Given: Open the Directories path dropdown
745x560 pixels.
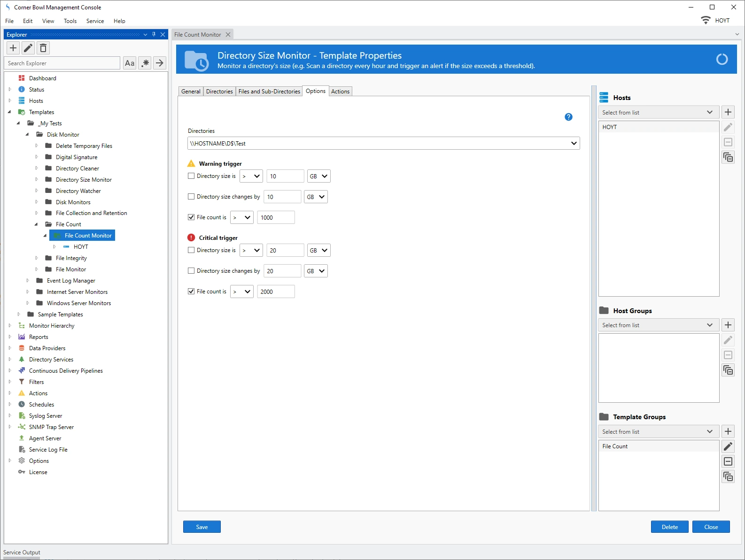Looking at the screenshot, I should (574, 143).
